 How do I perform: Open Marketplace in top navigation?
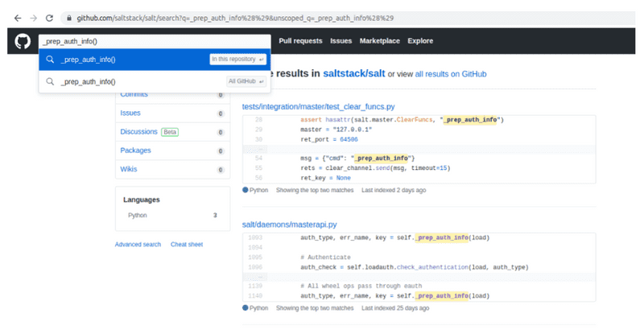pos(378,41)
